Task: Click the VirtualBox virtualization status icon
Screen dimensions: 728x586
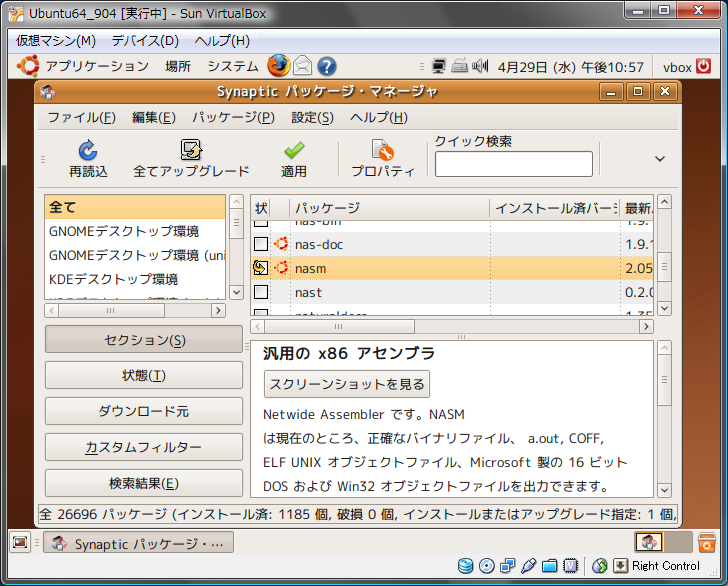Action: [x=570, y=566]
